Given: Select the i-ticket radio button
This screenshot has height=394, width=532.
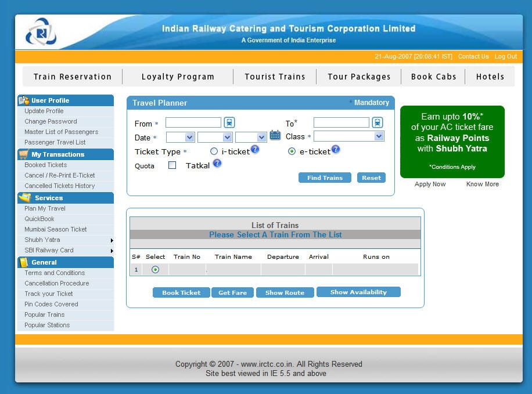Looking at the screenshot, I should coord(214,151).
